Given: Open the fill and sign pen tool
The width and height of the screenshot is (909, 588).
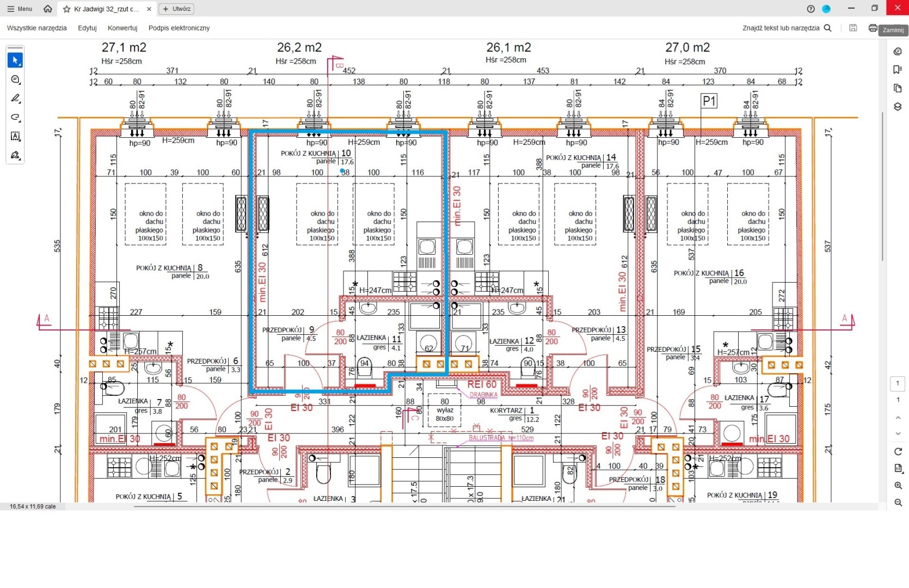Looking at the screenshot, I should pos(15,156).
